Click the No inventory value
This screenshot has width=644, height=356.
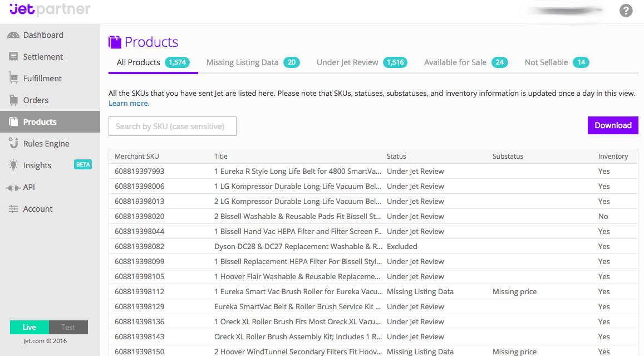tap(603, 216)
